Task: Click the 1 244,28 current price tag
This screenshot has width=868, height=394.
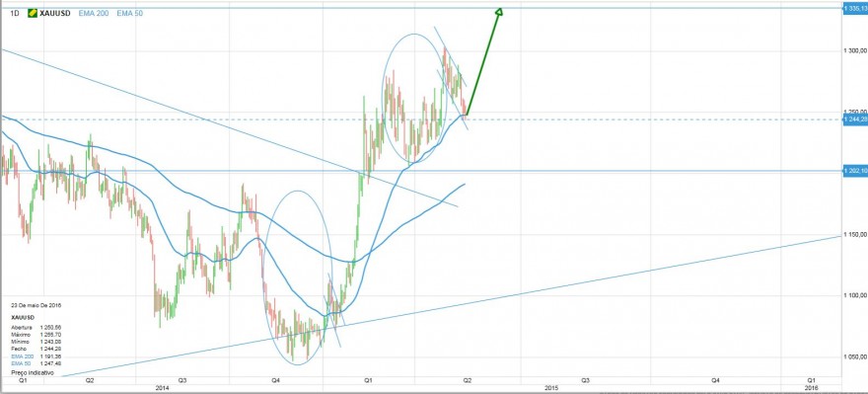Action: click(x=855, y=119)
